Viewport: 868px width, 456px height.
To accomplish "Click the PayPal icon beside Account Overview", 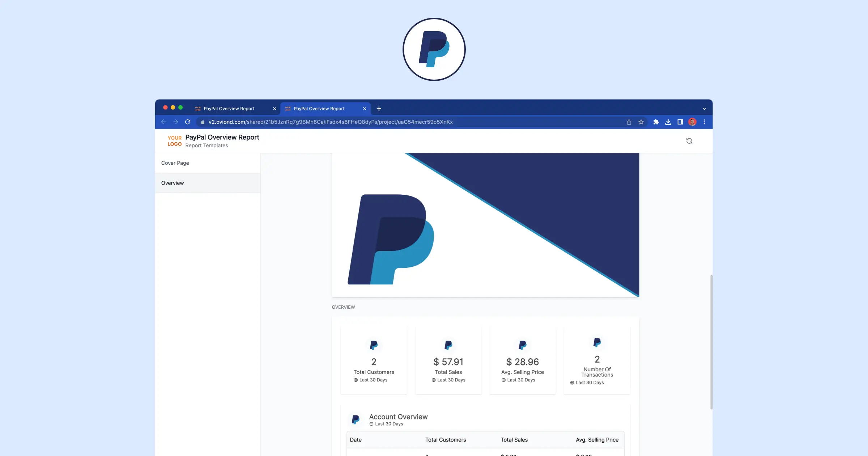I will pos(356,419).
